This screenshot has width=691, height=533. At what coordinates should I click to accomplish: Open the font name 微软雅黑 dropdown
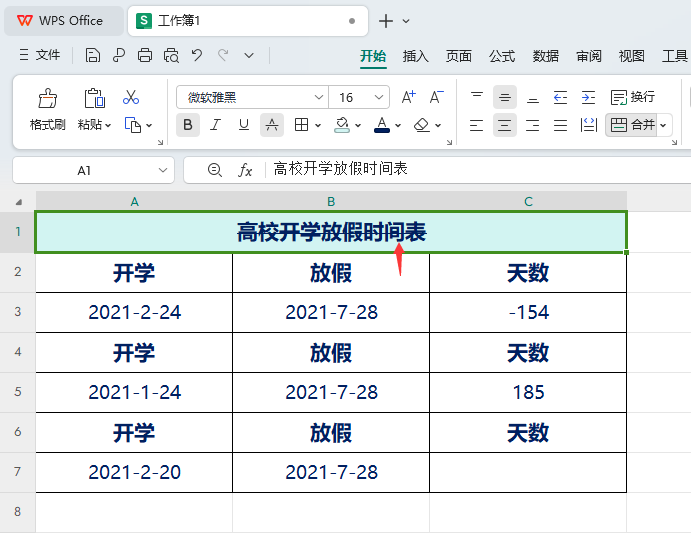[319, 97]
